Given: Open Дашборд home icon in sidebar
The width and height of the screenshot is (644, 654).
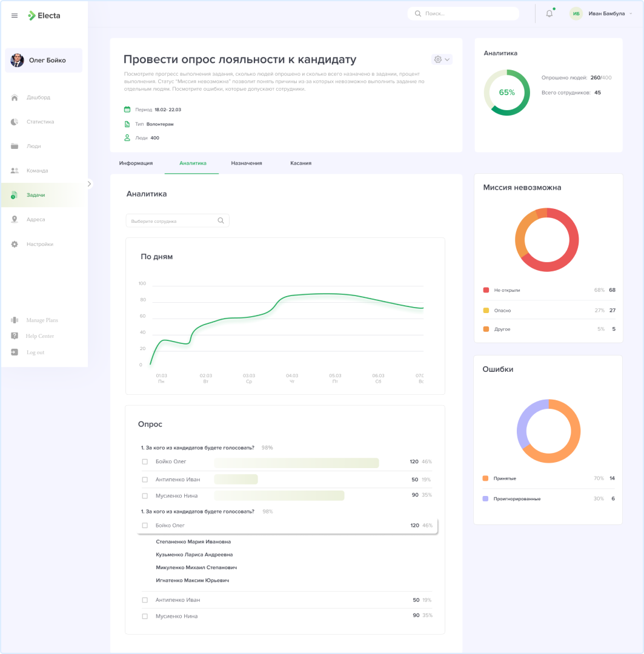Looking at the screenshot, I should pyautogui.click(x=15, y=97).
